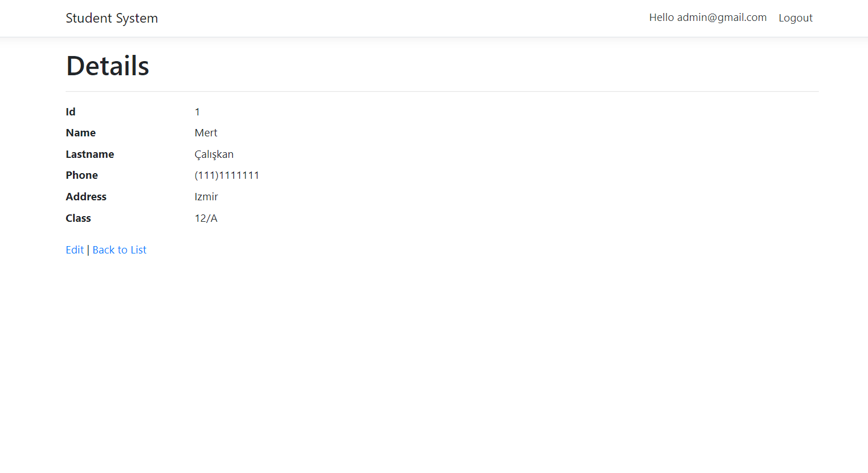Click the Details page heading
This screenshot has height=473, width=868.
pyautogui.click(x=107, y=66)
